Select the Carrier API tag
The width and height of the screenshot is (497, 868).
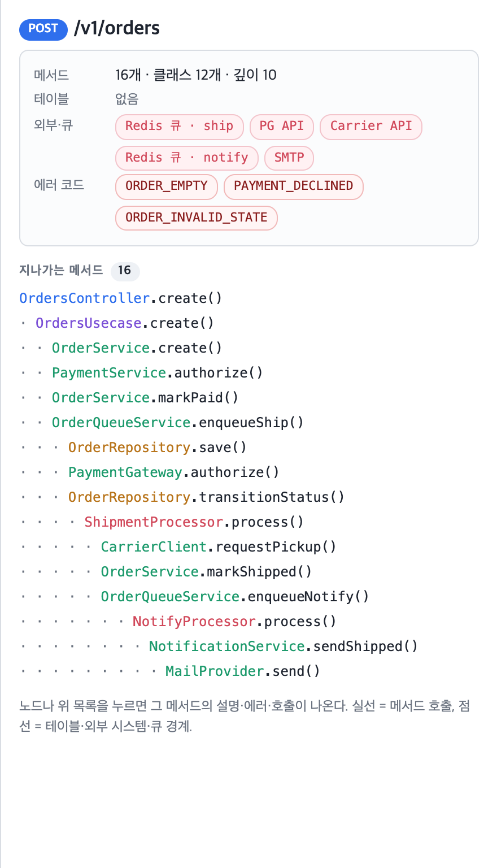point(370,127)
